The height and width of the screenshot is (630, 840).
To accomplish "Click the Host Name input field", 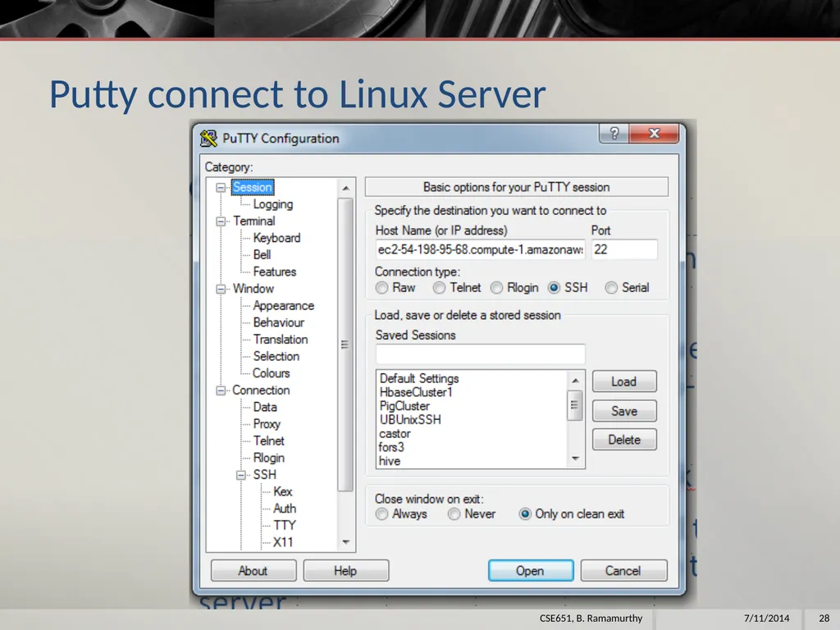I will 481,249.
